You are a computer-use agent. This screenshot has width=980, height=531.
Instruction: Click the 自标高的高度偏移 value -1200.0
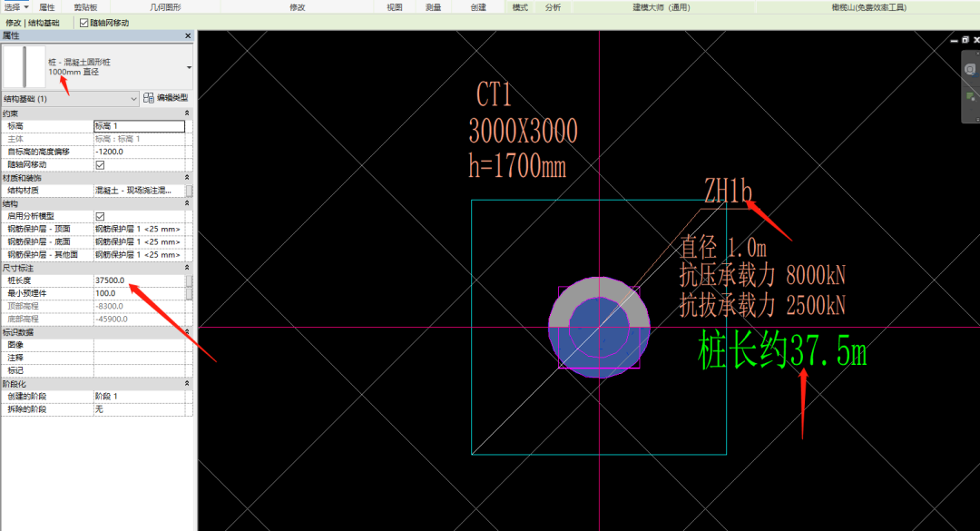(x=140, y=152)
